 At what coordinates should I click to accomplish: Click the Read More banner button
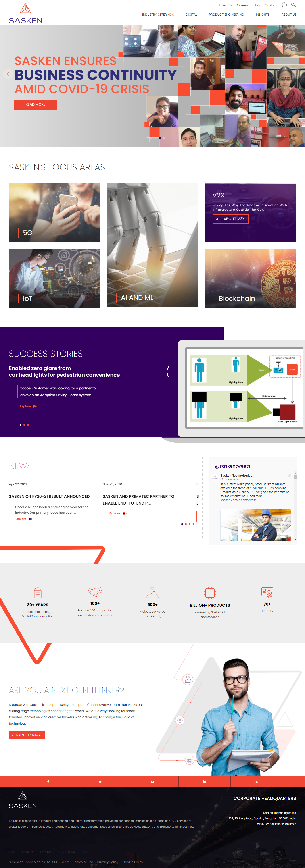35,104
